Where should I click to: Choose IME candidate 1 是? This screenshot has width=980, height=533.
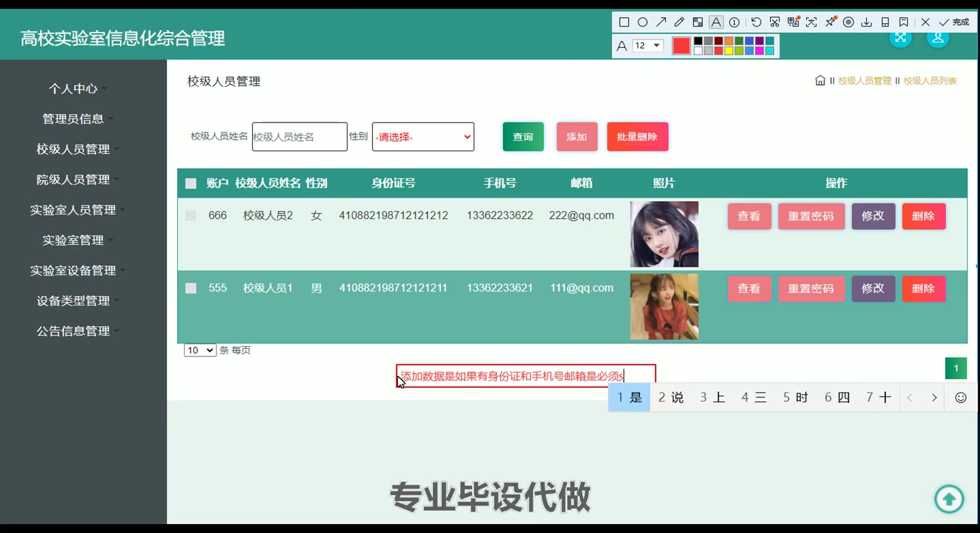(629, 397)
